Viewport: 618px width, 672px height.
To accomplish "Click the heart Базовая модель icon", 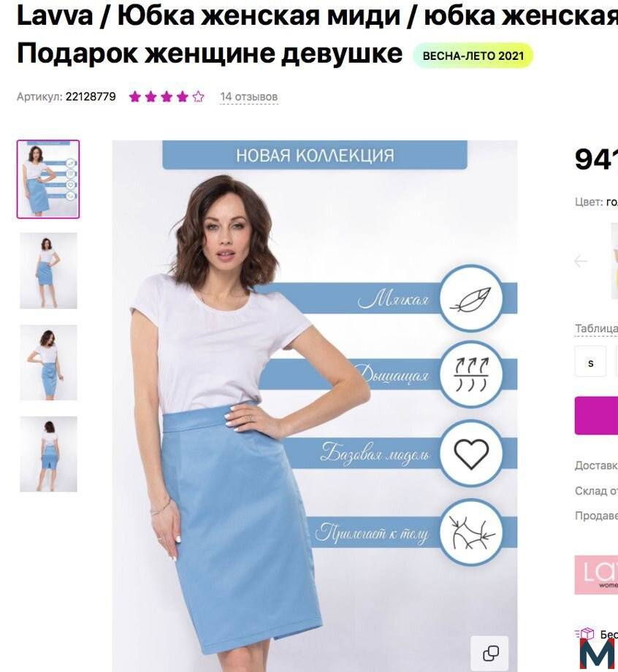I will click(x=471, y=454).
